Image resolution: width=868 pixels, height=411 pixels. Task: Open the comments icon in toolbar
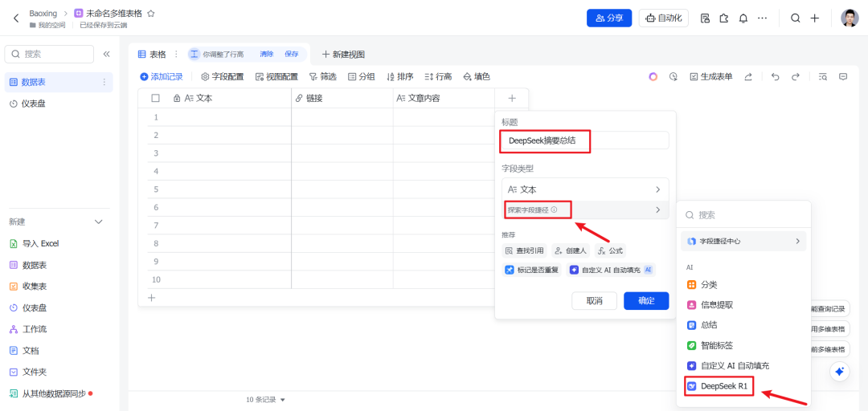[843, 77]
